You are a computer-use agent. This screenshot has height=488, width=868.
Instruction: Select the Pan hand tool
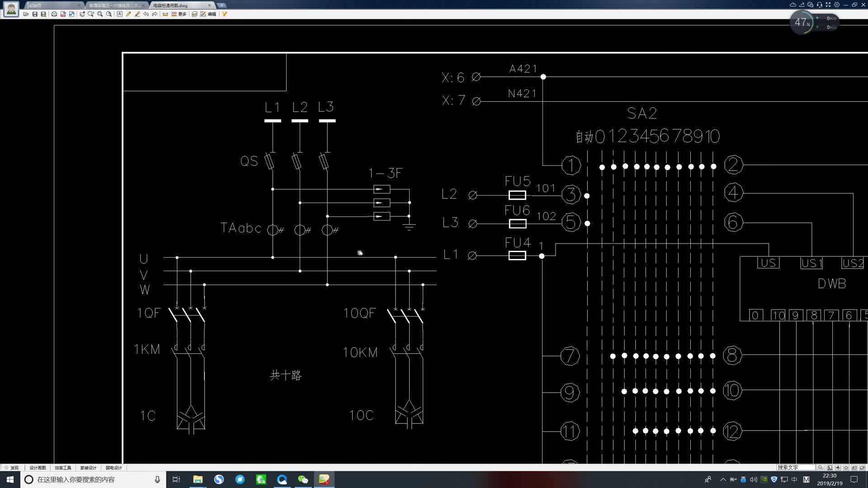tap(82, 14)
